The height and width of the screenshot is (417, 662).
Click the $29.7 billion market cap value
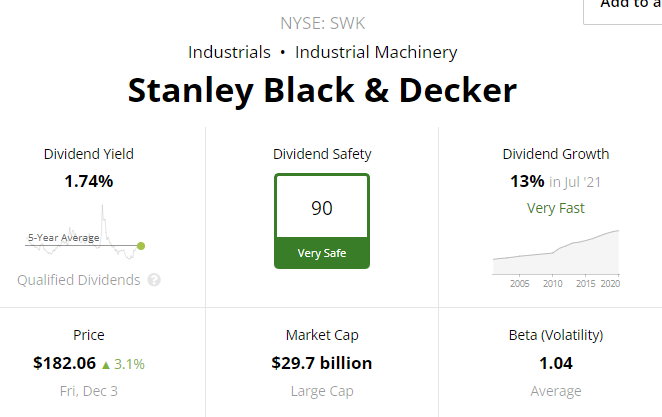pyautogui.click(x=322, y=363)
